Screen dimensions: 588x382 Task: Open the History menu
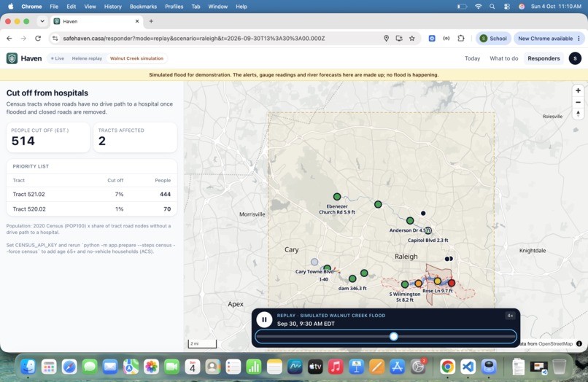(x=112, y=7)
